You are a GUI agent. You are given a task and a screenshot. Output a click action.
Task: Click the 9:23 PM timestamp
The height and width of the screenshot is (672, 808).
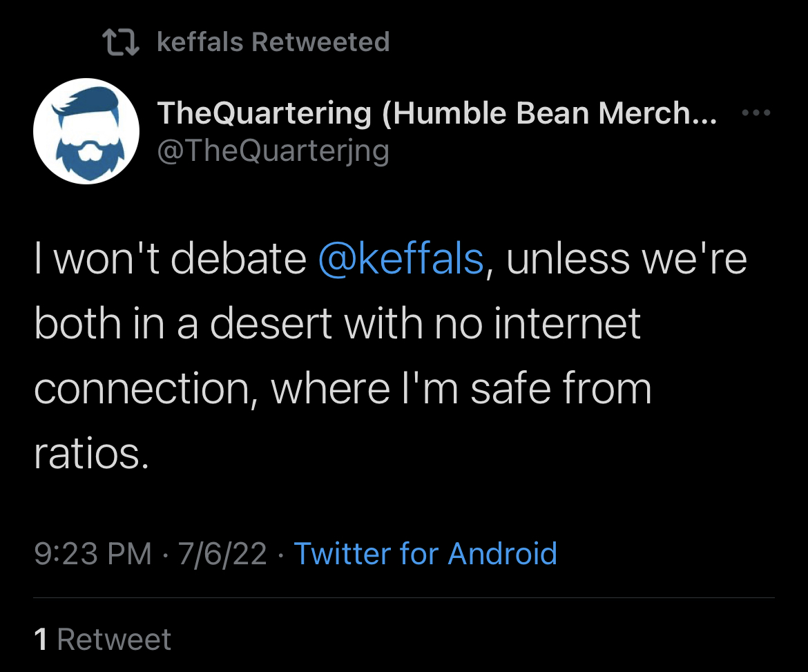coord(93,553)
